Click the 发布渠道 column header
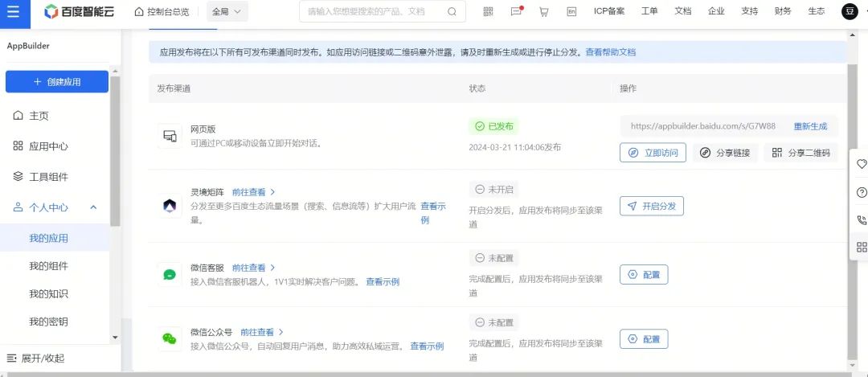The width and height of the screenshot is (868, 377). coord(174,88)
